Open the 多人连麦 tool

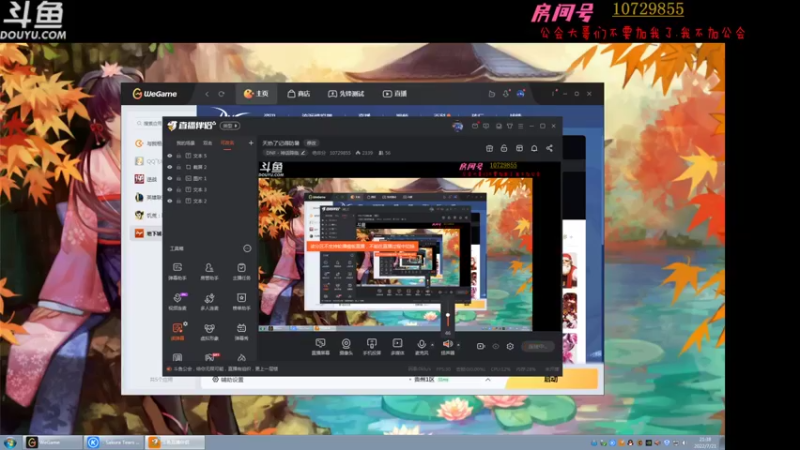coord(209,302)
